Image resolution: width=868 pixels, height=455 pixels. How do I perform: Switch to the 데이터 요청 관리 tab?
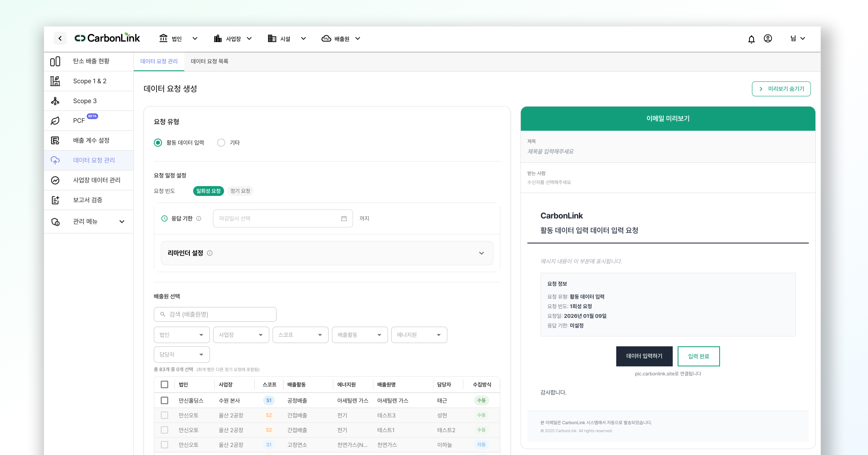tap(159, 61)
